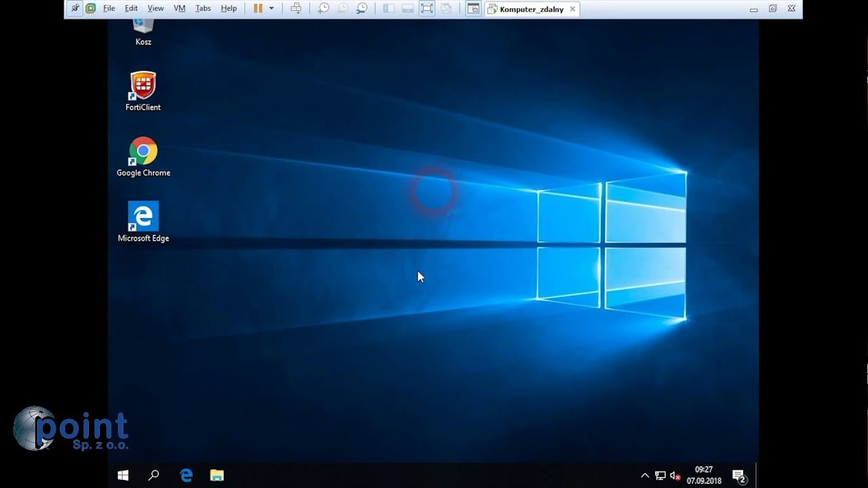This screenshot has height=488, width=868.
Task: Open the View menu
Action: [x=155, y=9]
